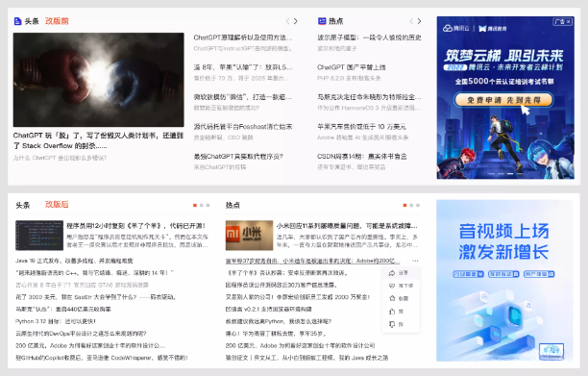Viewport: 588px width, 376px height.
Task: Go to the next page of the top 头条 panel
Action: click(296, 21)
